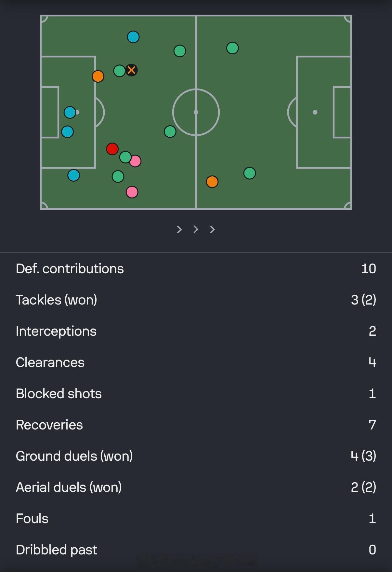Image resolution: width=392 pixels, height=572 pixels.
Task: Click the middle attack-direction chevron arrow
Action: tap(196, 229)
